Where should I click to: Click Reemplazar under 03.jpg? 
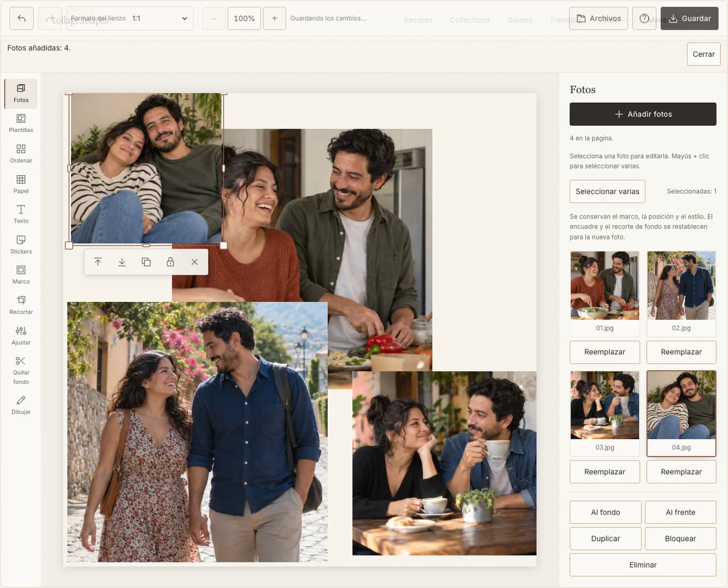pos(605,472)
